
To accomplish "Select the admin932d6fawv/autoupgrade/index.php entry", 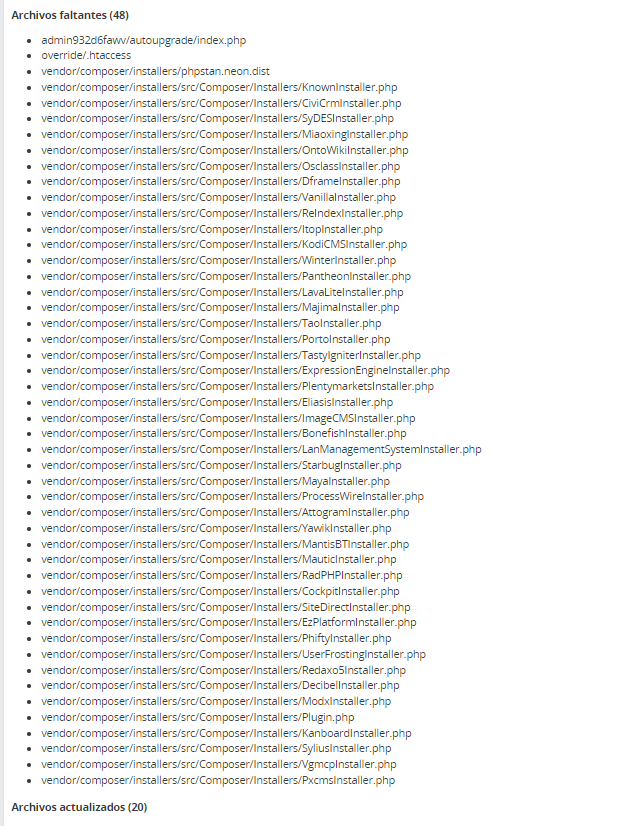I will 144,40.
